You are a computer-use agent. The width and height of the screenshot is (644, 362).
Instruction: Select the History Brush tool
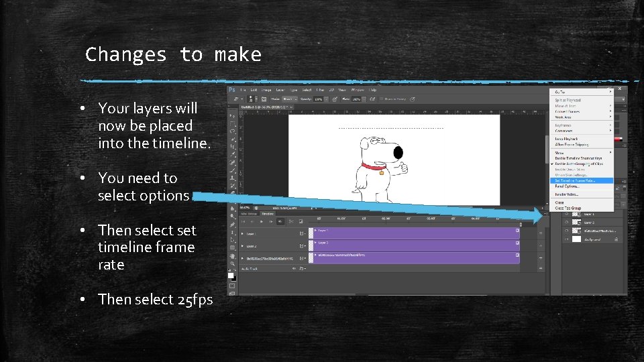[x=233, y=185]
